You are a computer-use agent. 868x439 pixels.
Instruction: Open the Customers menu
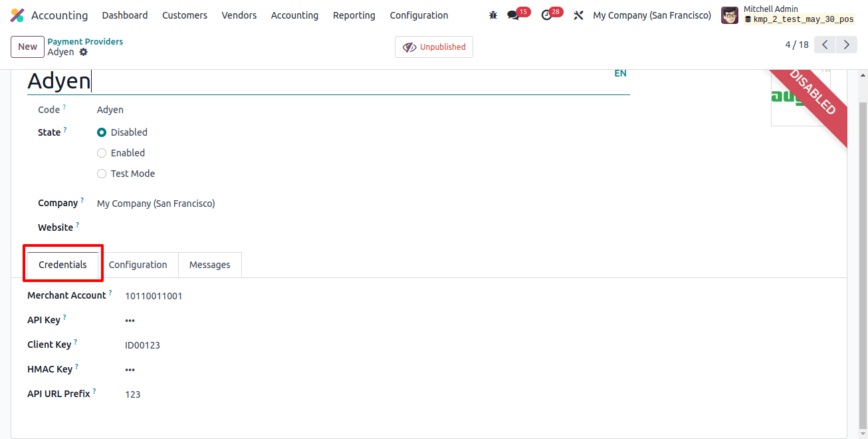pos(185,15)
